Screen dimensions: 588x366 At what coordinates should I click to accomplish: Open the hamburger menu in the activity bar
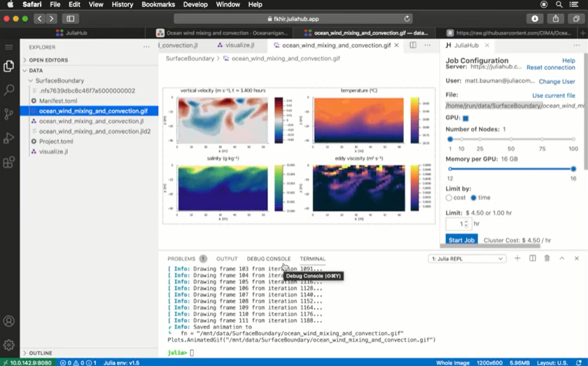tap(8, 47)
